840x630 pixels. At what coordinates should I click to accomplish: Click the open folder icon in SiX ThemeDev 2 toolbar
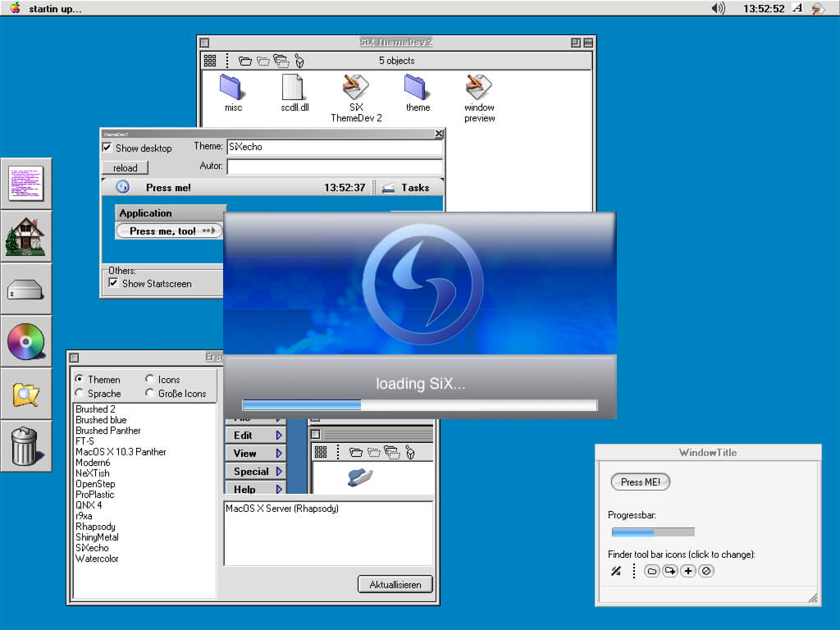(x=244, y=61)
